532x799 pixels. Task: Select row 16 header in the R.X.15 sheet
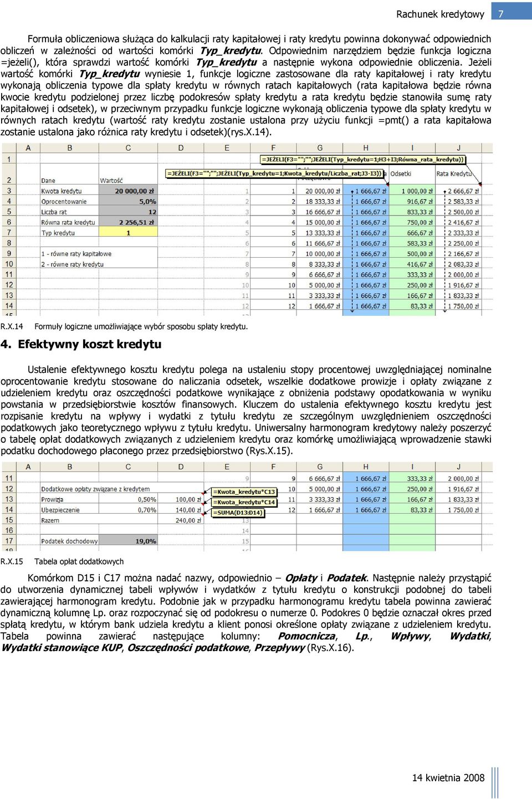click(9, 530)
